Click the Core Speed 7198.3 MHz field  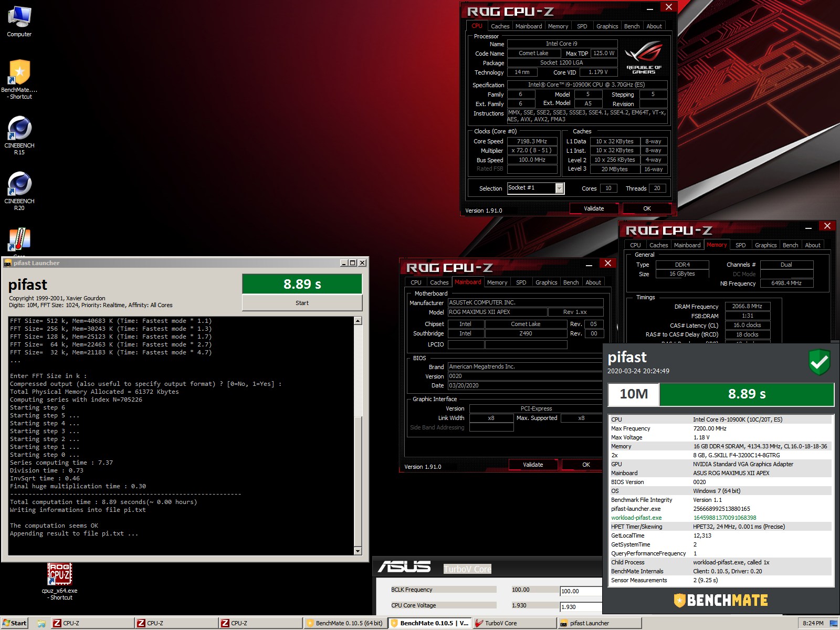point(532,141)
